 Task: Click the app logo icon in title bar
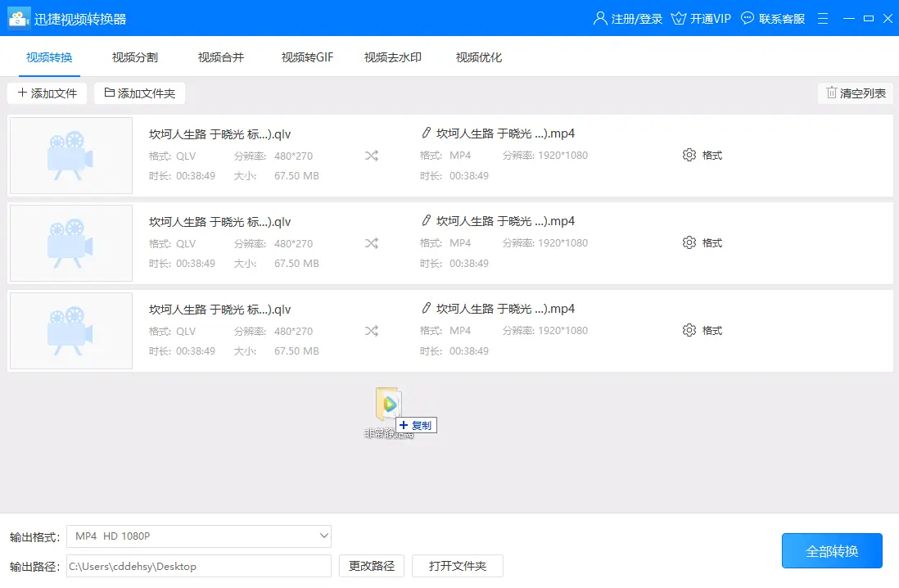coord(18,18)
